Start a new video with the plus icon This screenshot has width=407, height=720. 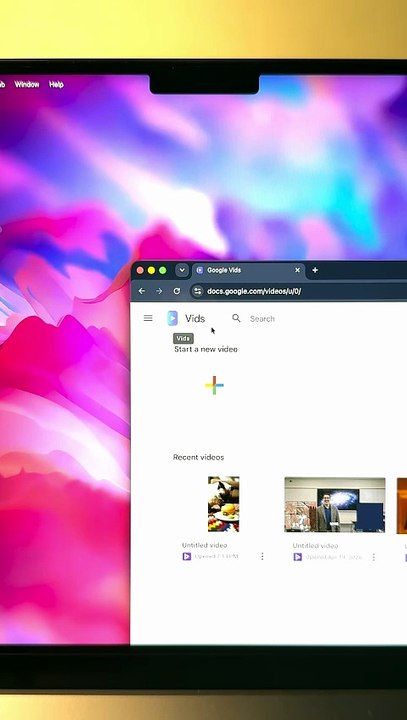(215, 385)
